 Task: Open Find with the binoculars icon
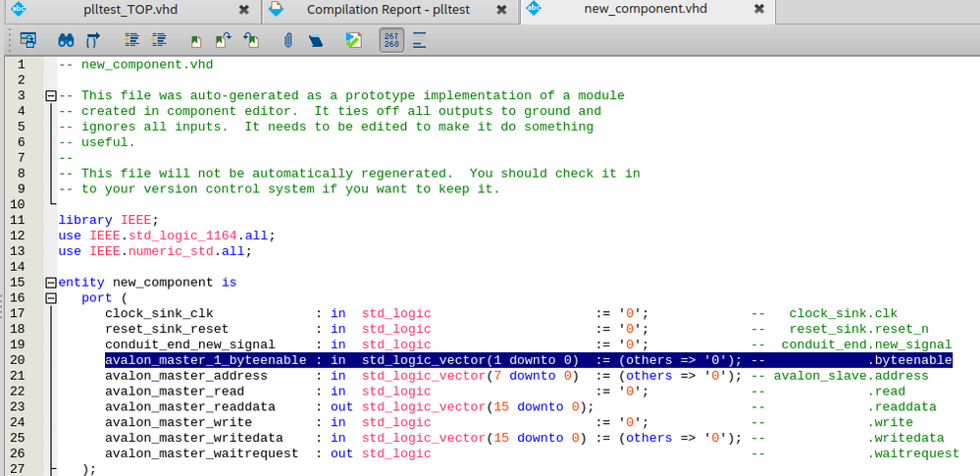66,40
